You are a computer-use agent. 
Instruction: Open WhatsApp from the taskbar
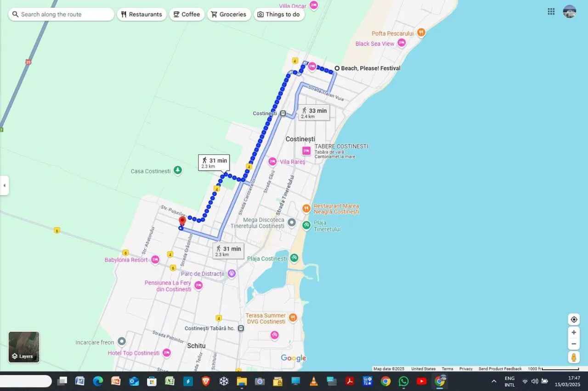tap(404, 381)
